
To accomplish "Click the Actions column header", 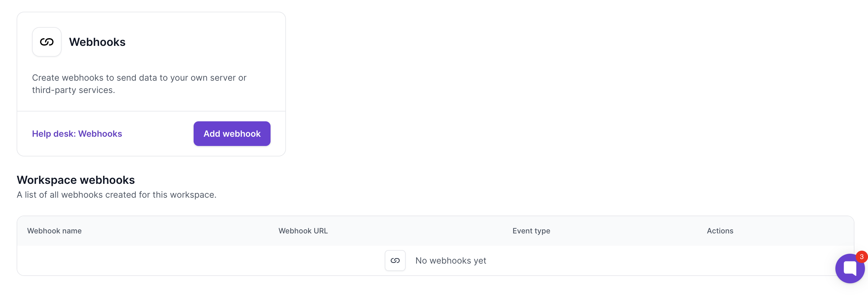I will tap(720, 231).
